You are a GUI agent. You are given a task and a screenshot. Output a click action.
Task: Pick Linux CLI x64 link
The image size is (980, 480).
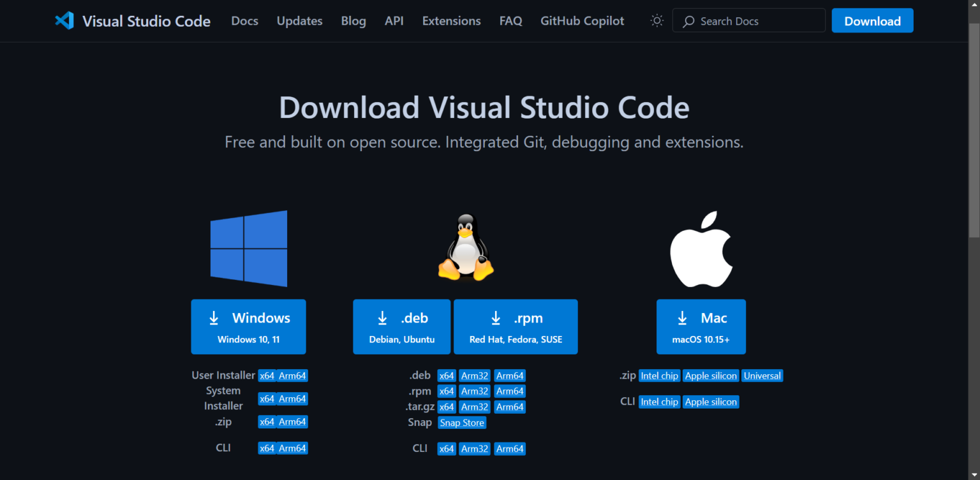(x=447, y=449)
